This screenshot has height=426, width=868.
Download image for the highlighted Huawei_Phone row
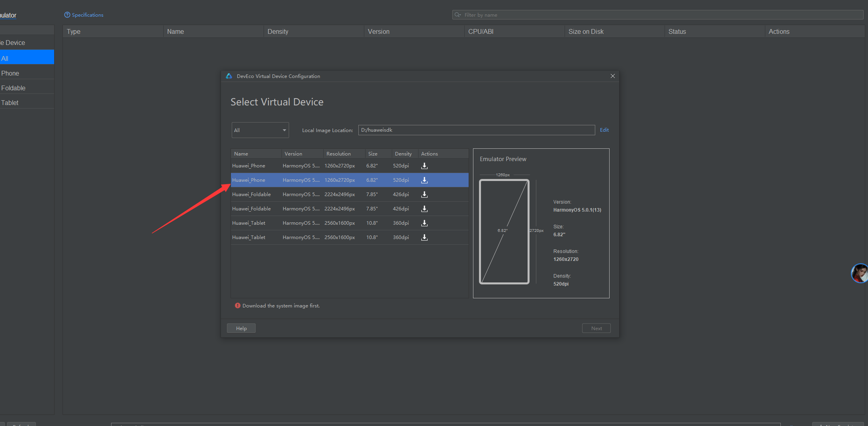(424, 180)
